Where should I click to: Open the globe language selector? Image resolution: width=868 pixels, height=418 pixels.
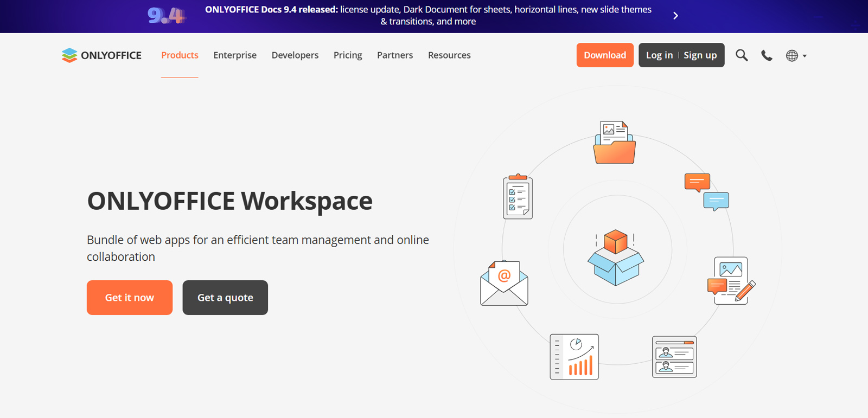796,55
